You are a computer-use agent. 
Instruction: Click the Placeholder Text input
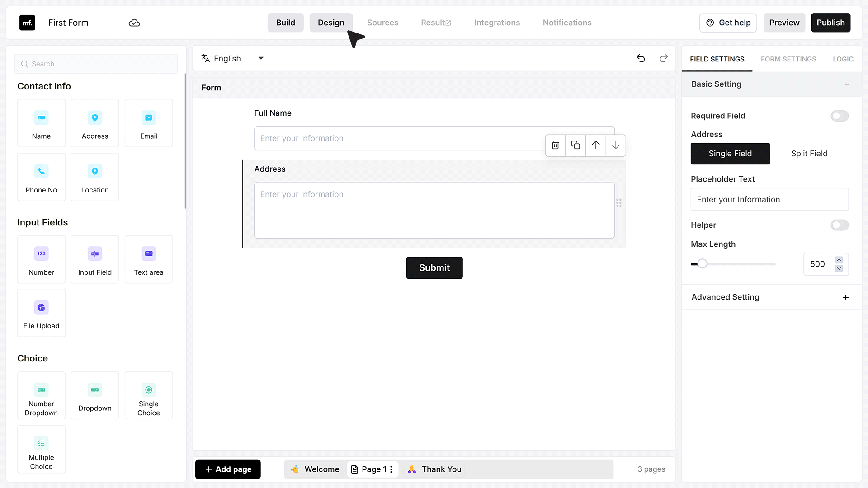click(769, 199)
